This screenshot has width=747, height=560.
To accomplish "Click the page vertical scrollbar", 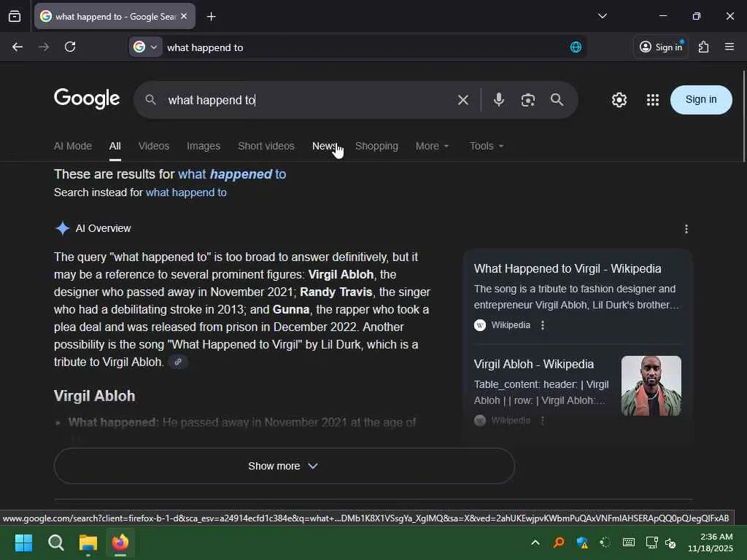I will (x=743, y=117).
